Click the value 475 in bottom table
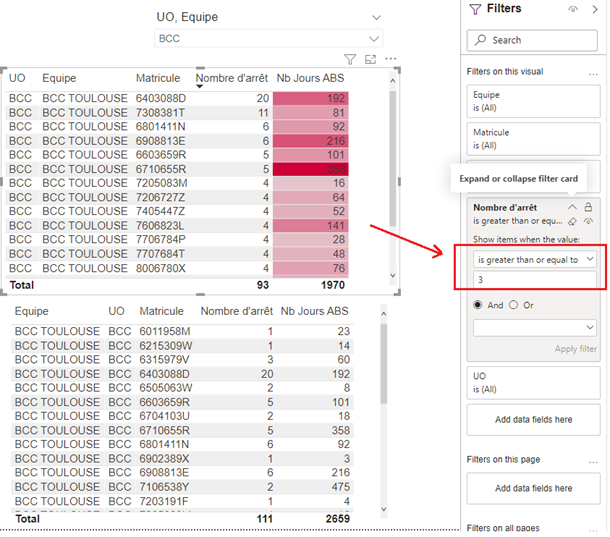Screen dimensions: 610x537 point(341,487)
